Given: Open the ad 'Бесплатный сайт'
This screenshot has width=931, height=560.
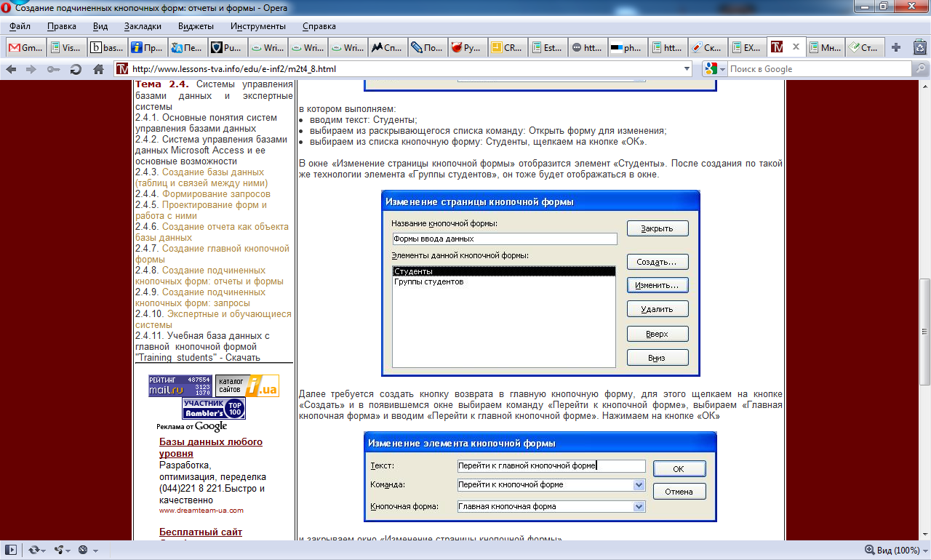Looking at the screenshot, I should tap(201, 532).
